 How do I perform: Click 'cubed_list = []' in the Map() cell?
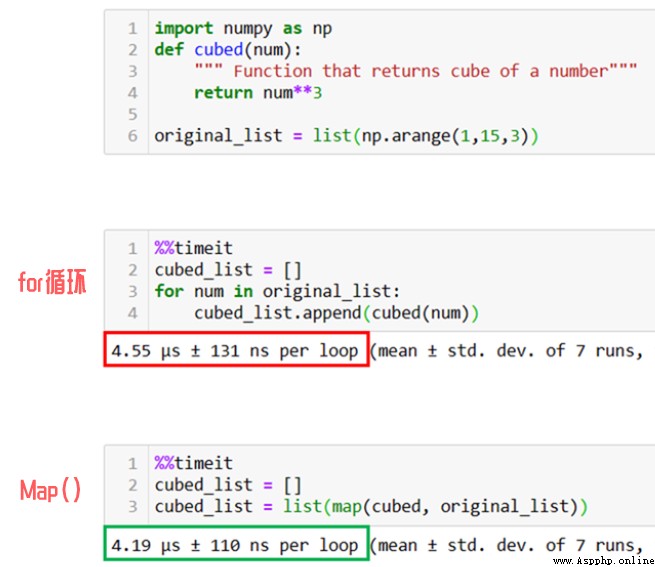click(228, 485)
